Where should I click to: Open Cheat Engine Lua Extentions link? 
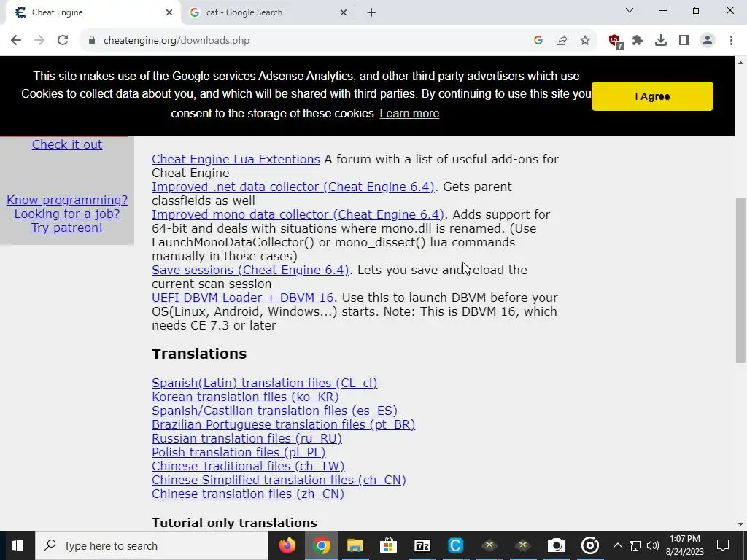[x=236, y=159]
